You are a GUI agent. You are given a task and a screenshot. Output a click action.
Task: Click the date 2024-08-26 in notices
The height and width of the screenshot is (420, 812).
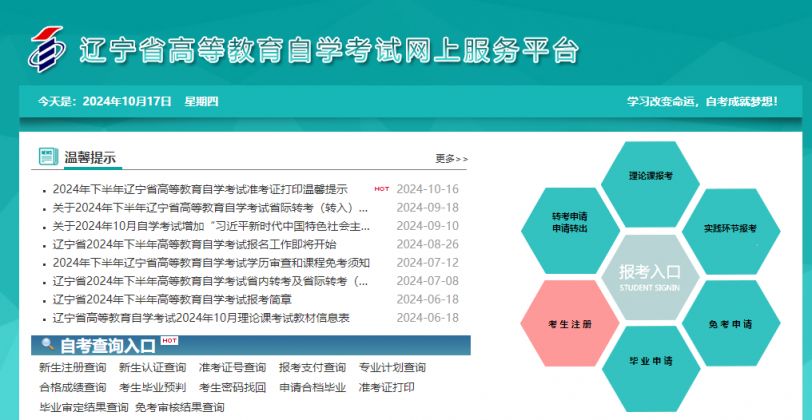(428, 244)
